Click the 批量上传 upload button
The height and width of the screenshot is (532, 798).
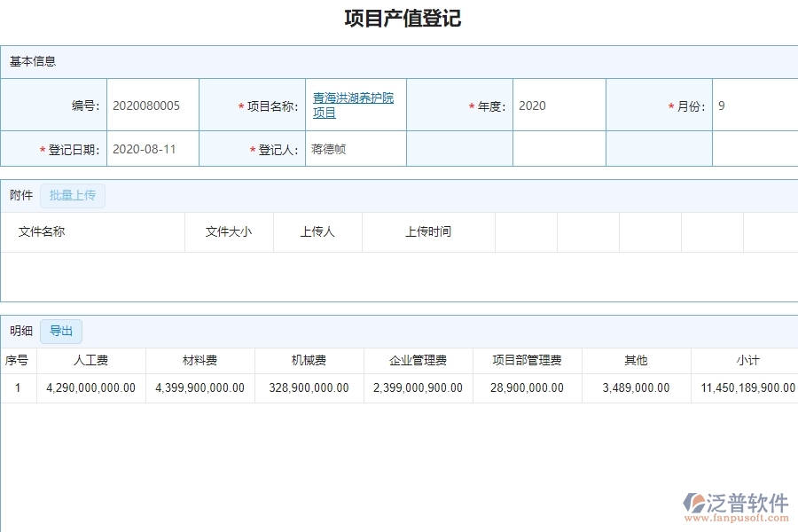click(x=73, y=195)
